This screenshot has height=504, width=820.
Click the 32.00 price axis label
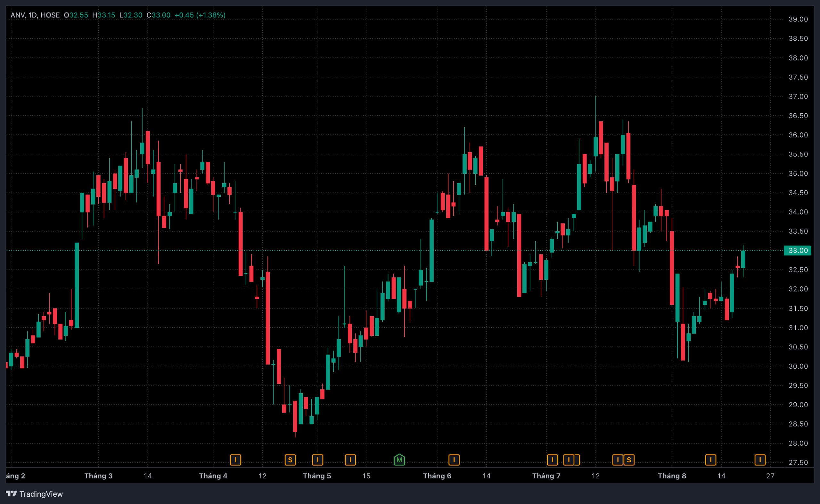click(x=798, y=289)
